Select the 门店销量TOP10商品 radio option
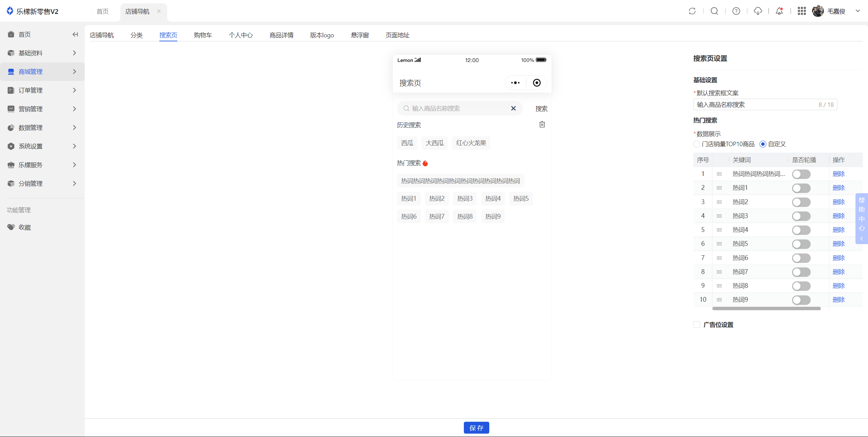Screen dimensions: 868x437 pyautogui.click(x=697, y=144)
